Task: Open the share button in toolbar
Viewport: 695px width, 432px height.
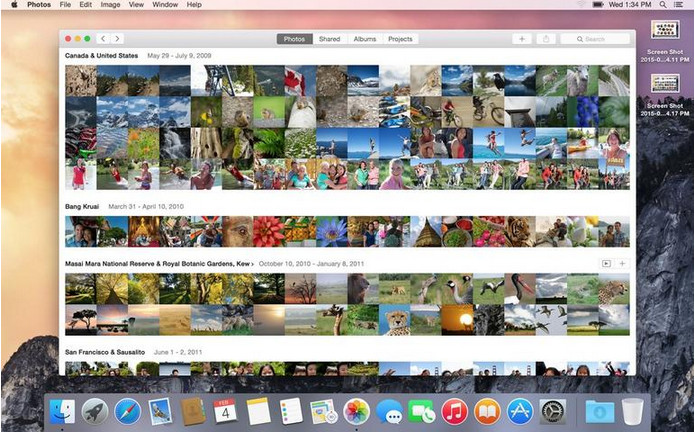Action: coord(546,39)
